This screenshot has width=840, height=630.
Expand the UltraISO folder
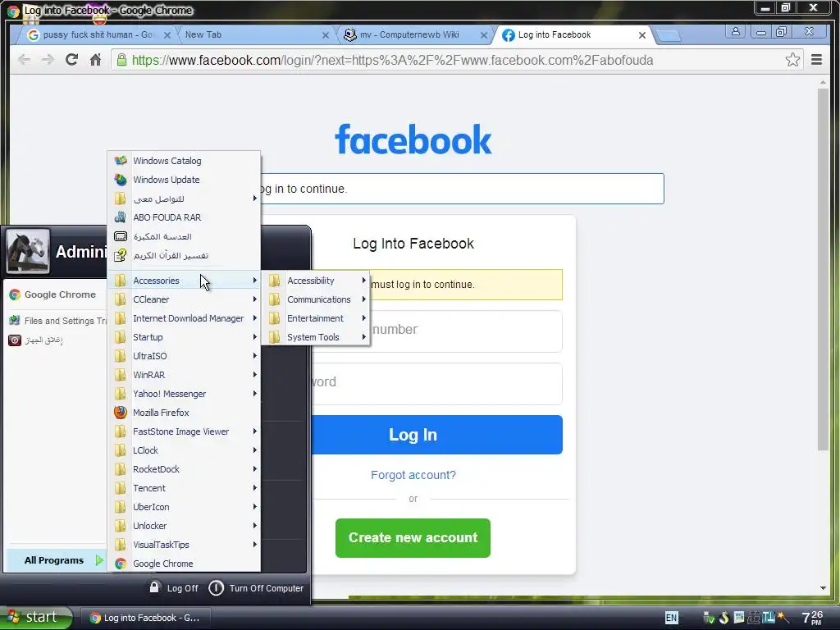coord(184,356)
